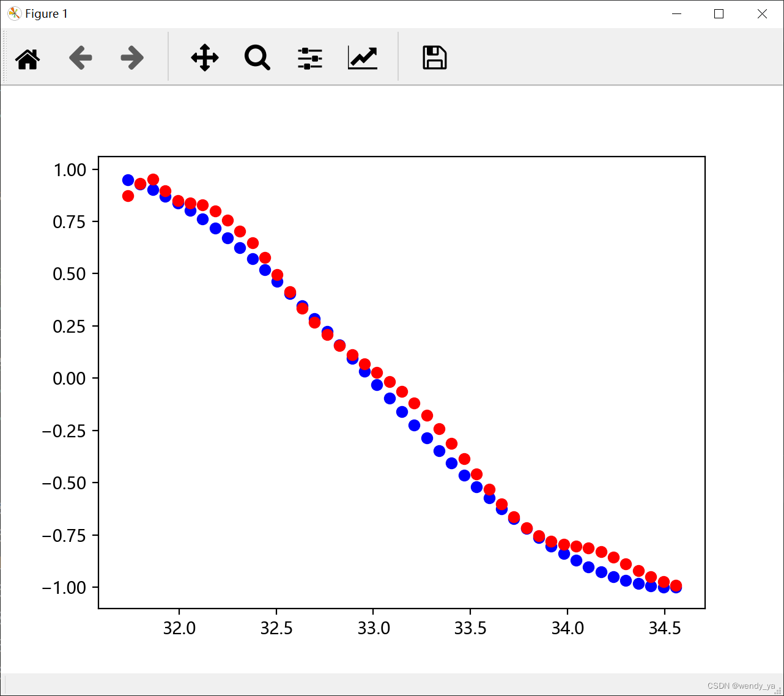
Task: Click x-axis tick label 33.5
Action: [x=470, y=628]
